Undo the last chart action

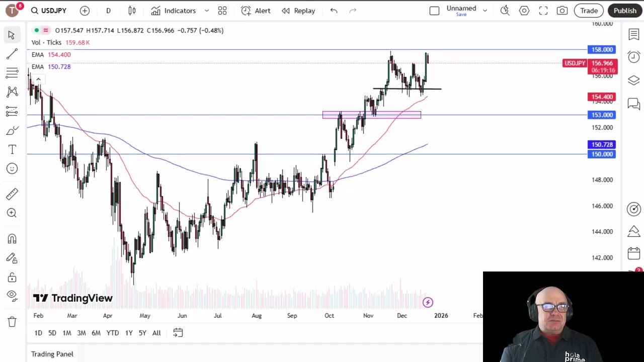pos(334,11)
